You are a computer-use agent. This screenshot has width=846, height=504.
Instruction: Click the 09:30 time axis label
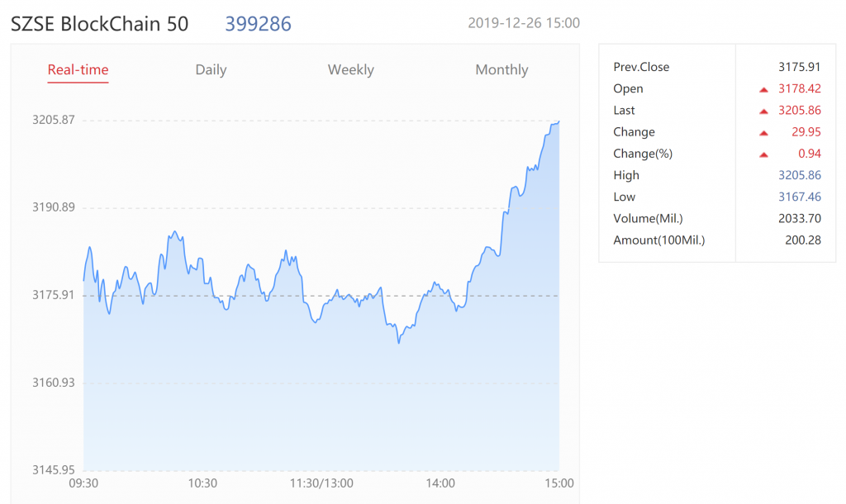click(x=83, y=483)
